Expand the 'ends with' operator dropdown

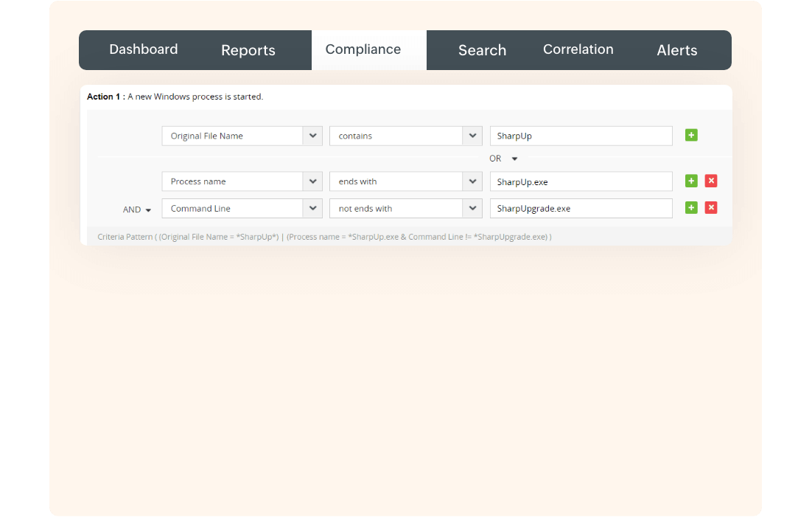coord(472,181)
